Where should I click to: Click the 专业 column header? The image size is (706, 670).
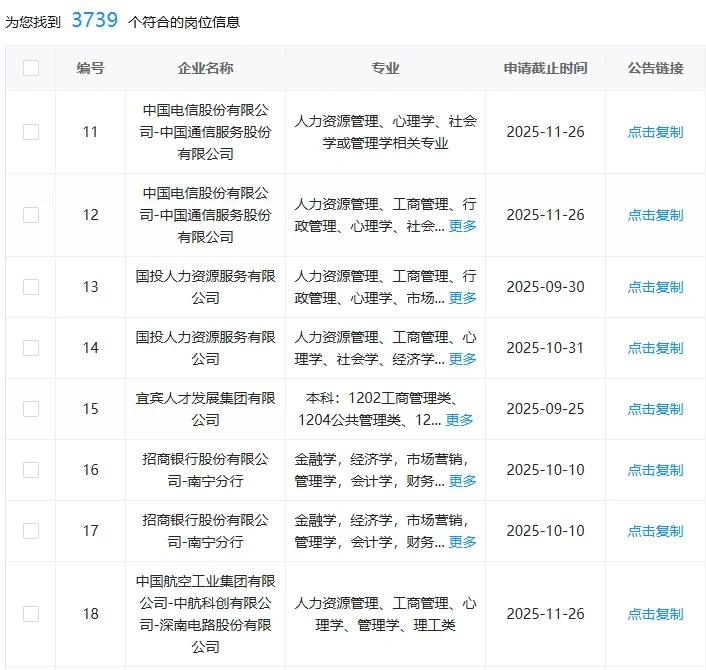click(x=385, y=68)
